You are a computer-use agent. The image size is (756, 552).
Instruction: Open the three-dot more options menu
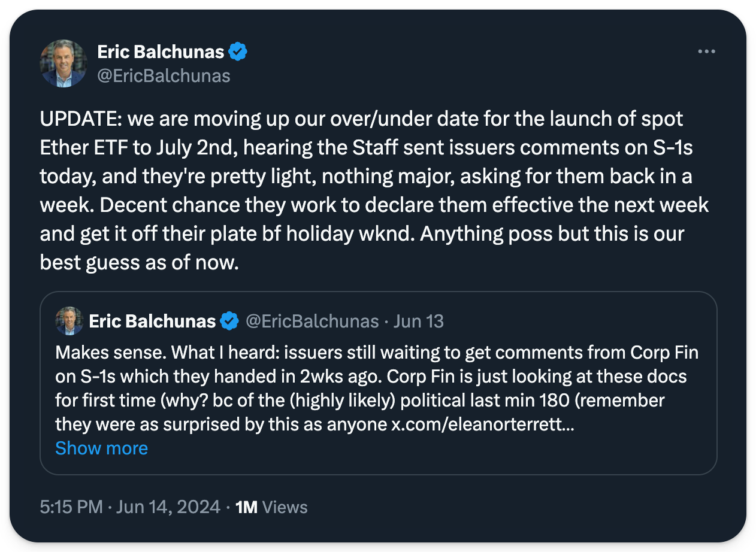(x=707, y=52)
